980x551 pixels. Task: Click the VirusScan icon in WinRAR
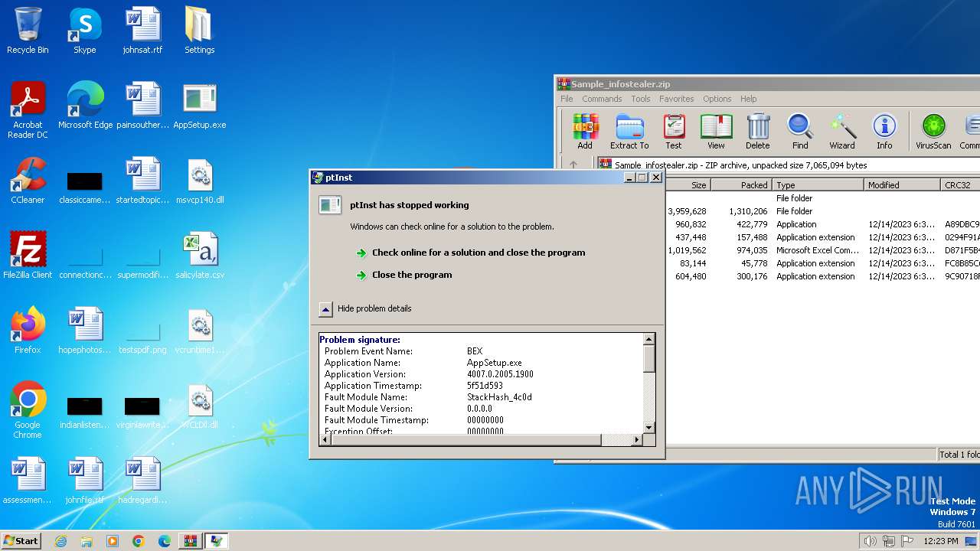tap(933, 131)
